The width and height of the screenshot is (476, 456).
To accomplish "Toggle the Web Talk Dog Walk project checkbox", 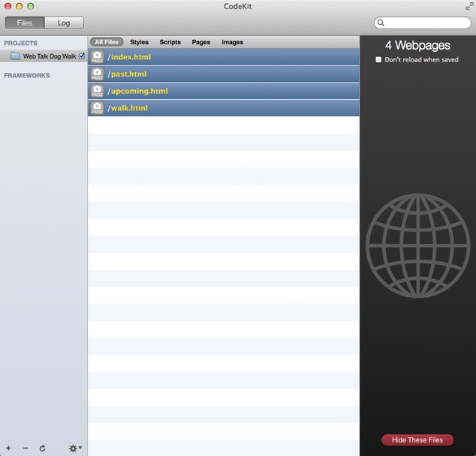I will pos(82,56).
